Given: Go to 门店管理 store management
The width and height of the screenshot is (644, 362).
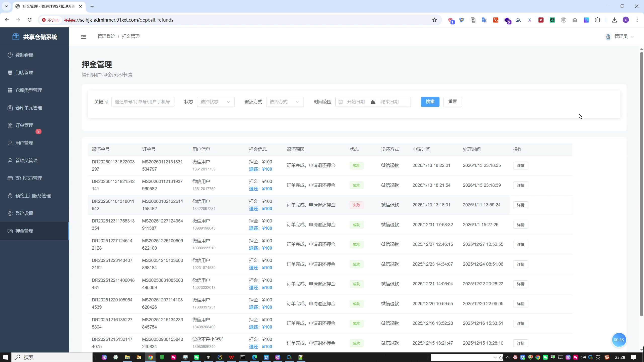Looking at the screenshot, I should coord(24,73).
